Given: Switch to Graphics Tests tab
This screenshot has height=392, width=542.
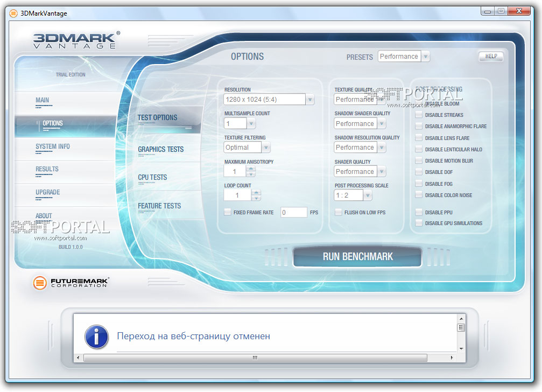Looking at the screenshot, I should coord(161,149).
